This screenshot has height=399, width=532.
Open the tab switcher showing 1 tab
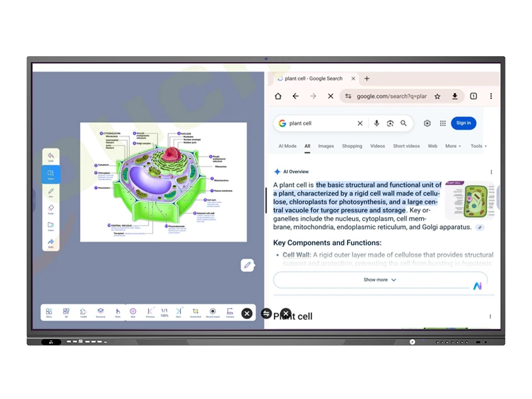tap(473, 96)
